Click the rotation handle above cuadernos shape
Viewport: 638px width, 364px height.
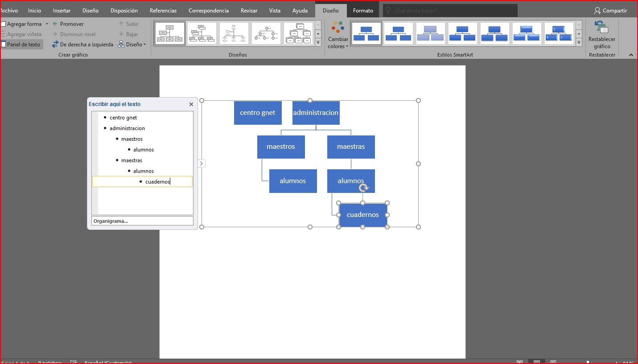pyautogui.click(x=364, y=188)
